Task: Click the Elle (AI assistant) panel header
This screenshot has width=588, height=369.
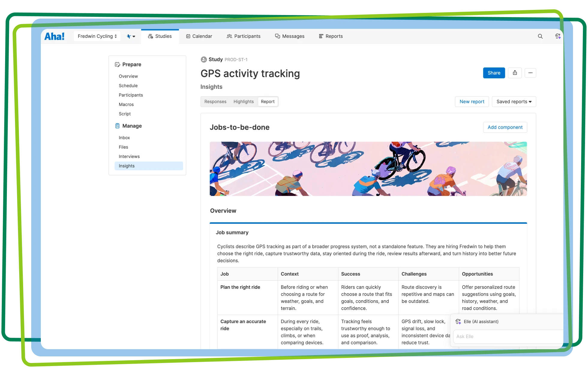Action: pyautogui.click(x=481, y=322)
